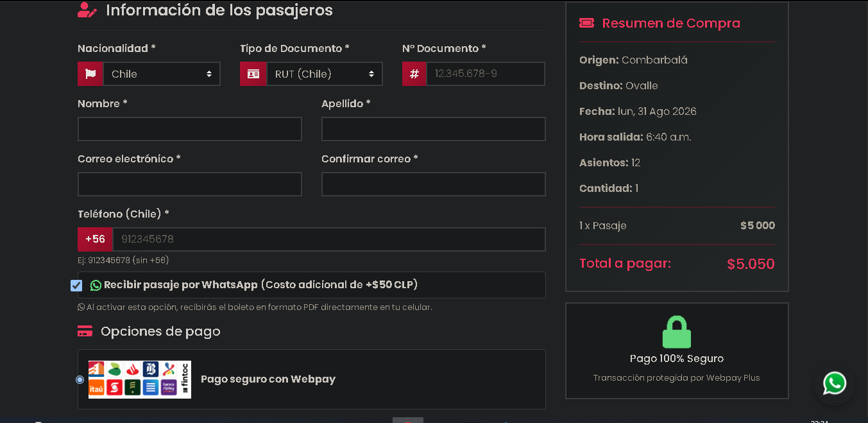868x423 pixels.
Task: Focus the Teléfono number input field
Action: click(x=329, y=239)
